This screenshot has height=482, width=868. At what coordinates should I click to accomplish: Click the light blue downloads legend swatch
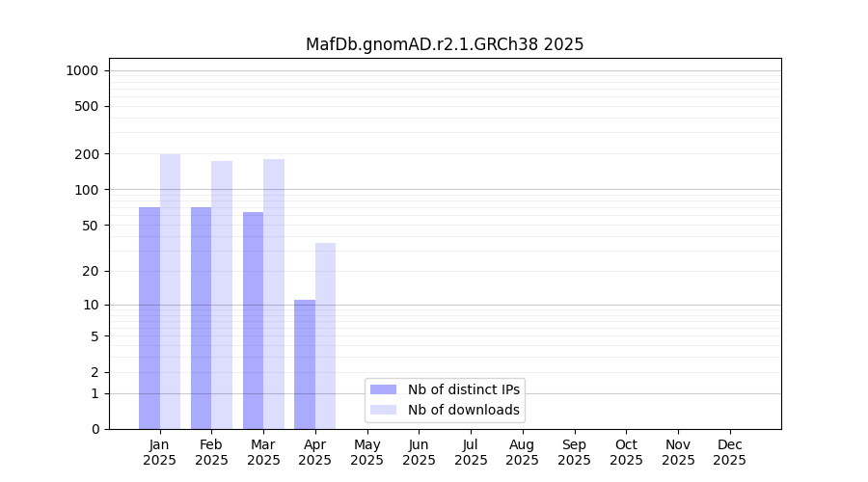383,410
